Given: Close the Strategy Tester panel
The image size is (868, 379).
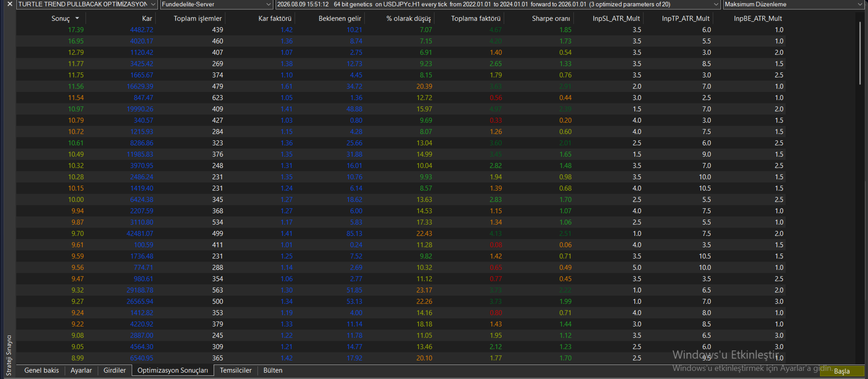Looking at the screenshot, I should coord(10,4).
